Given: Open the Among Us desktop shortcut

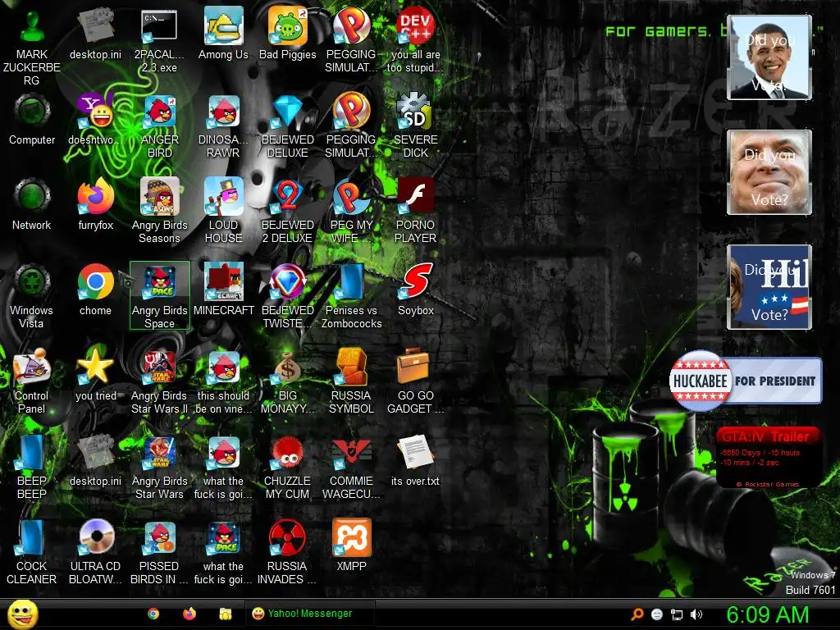Looking at the screenshot, I should 223,33.
